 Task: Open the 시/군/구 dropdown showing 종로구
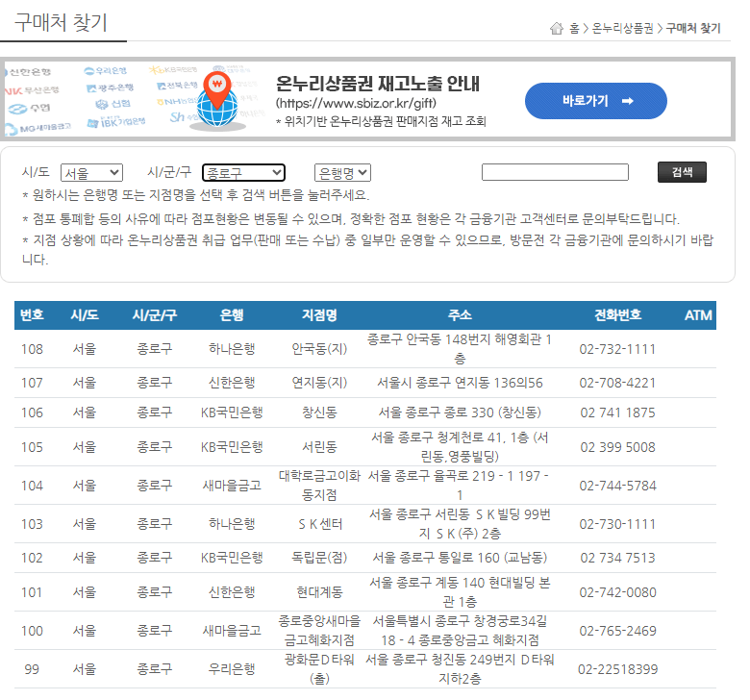[x=243, y=173]
